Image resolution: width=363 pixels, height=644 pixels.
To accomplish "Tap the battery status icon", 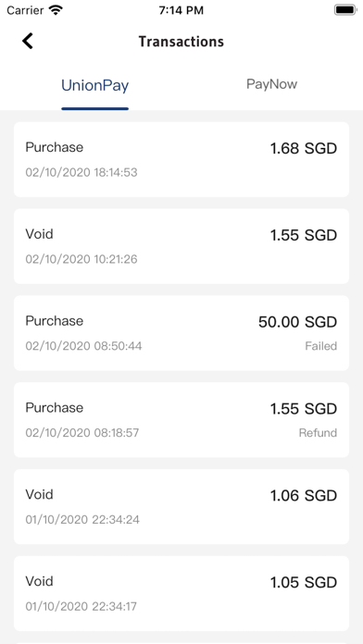I will 345,10.
